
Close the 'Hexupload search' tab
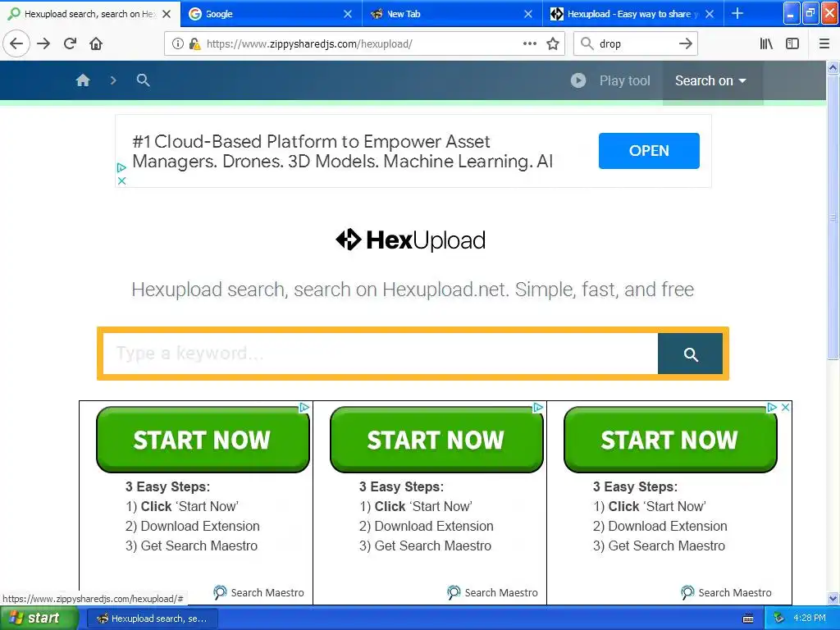(167, 14)
